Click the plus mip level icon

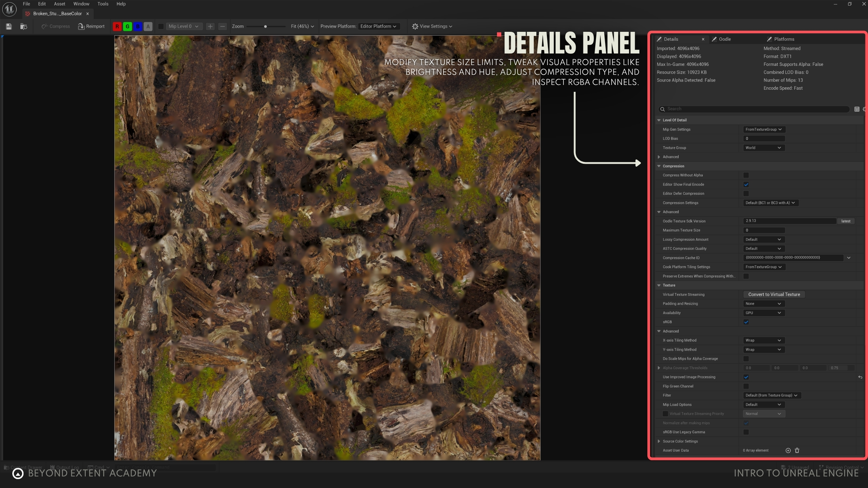[x=210, y=26]
